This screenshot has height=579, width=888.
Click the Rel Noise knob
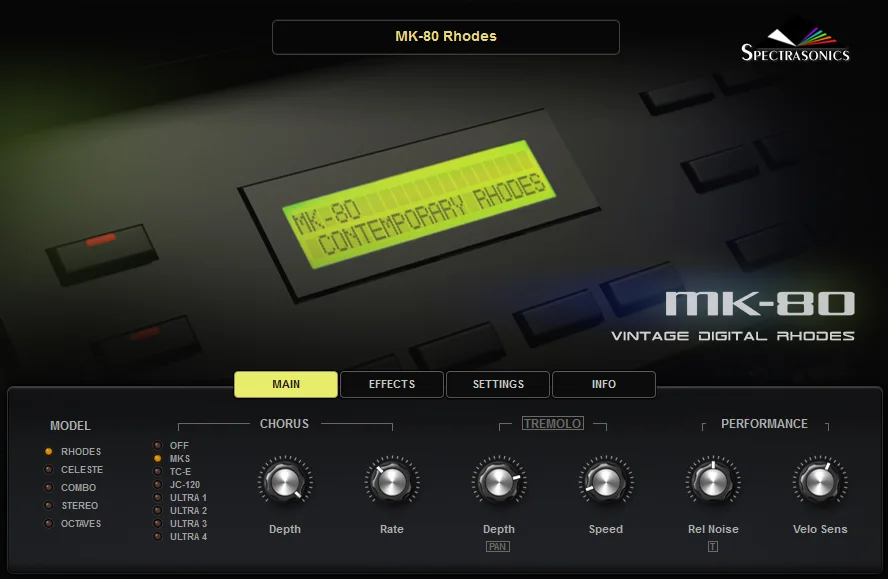(713, 482)
